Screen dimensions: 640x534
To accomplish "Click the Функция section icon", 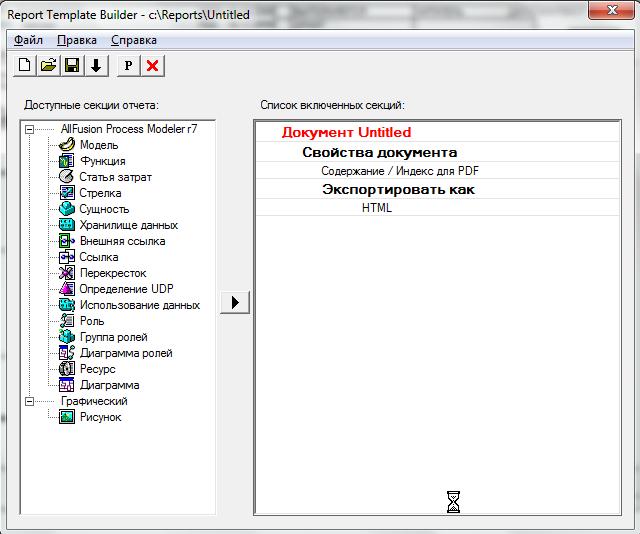I will pyautogui.click(x=67, y=160).
